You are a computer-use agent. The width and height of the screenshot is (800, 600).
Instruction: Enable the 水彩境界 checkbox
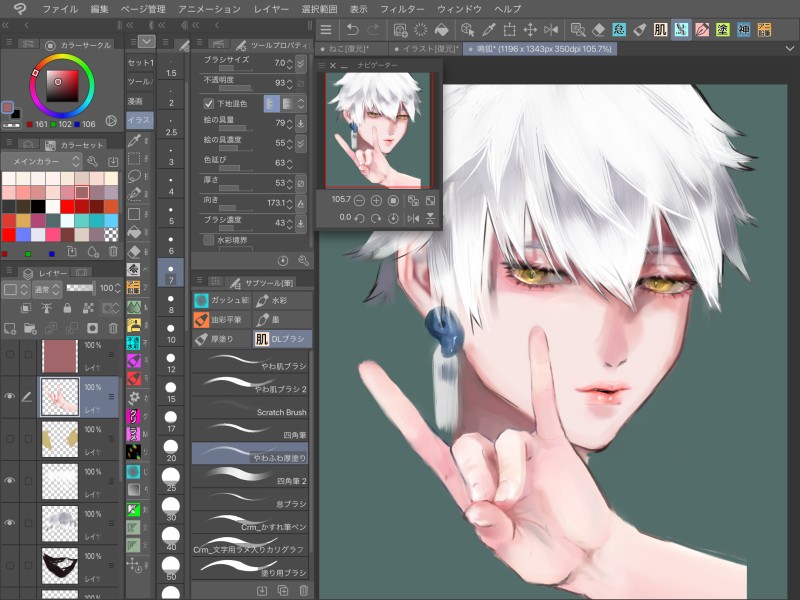209,240
